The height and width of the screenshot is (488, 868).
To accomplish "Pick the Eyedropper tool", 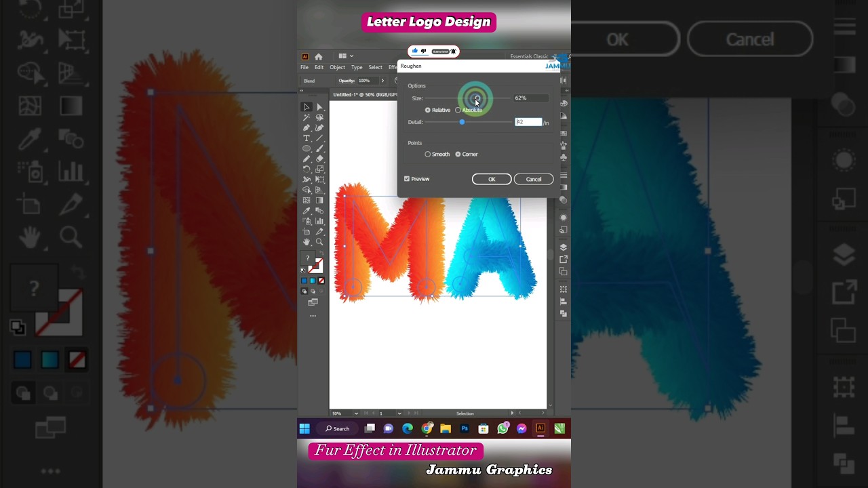I will pos(307,210).
